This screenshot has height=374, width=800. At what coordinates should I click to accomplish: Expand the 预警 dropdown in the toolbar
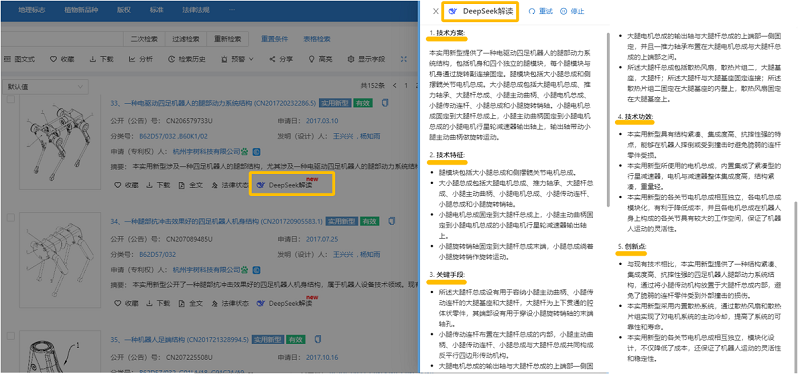click(237, 59)
